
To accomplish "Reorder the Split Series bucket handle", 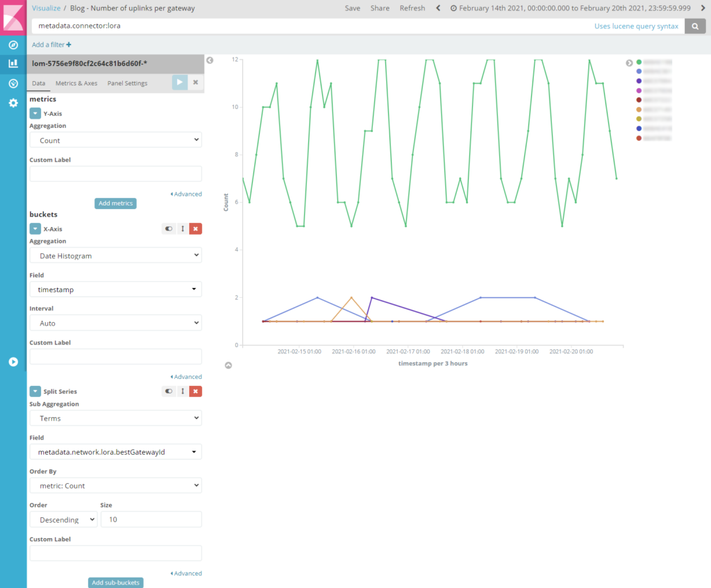I will (183, 392).
